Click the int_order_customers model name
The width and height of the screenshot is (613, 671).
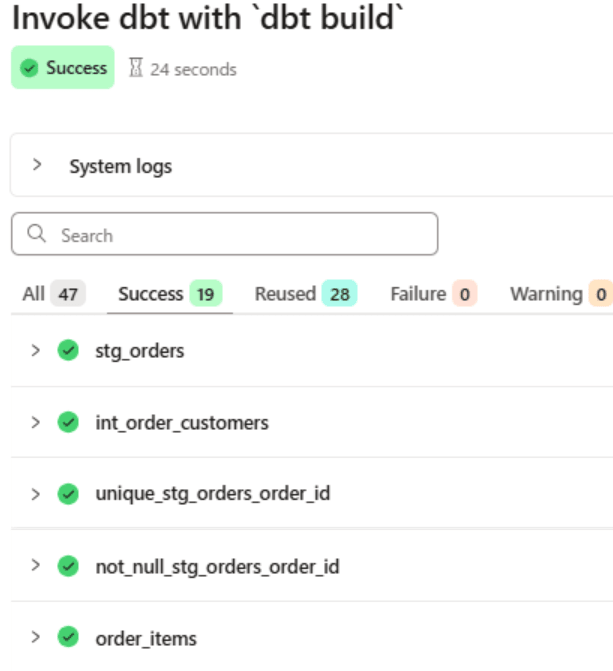[182, 423]
